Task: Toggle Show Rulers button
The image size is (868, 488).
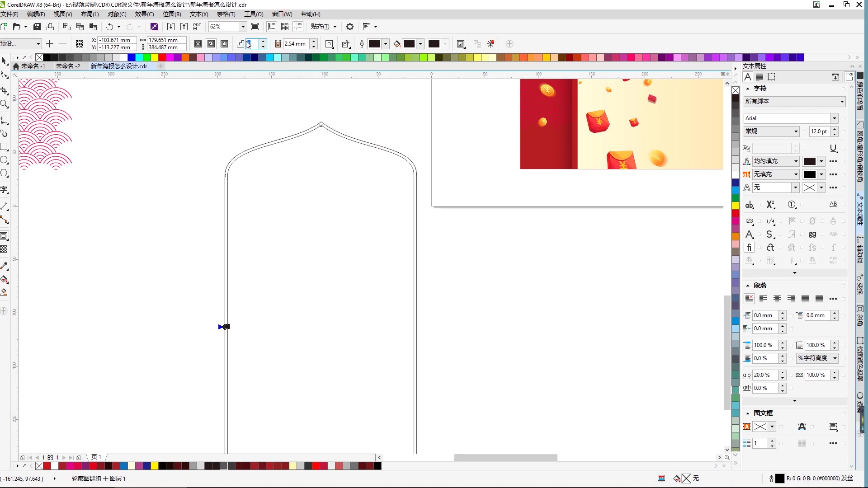Action: tap(272, 27)
